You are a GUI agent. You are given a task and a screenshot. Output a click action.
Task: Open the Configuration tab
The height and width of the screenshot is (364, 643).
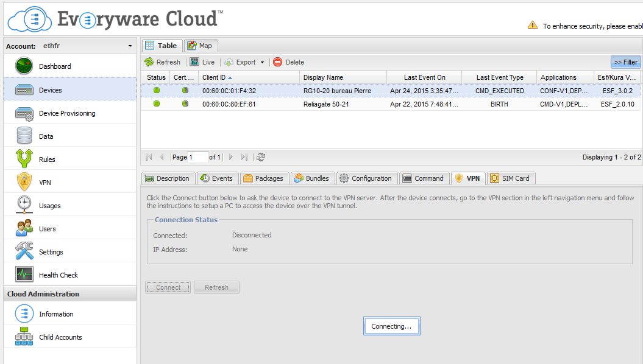point(367,178)
